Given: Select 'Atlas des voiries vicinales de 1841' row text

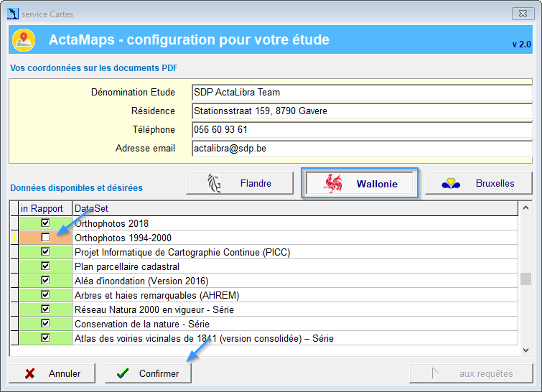Looking at the screenshot, I should pos(204,338).
